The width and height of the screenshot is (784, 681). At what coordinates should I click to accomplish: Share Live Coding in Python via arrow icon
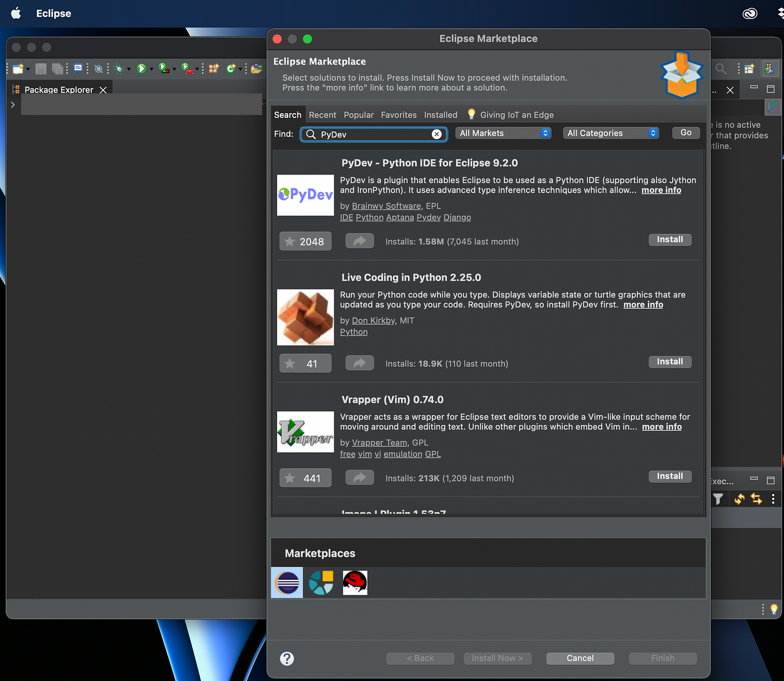click(360, 363)
